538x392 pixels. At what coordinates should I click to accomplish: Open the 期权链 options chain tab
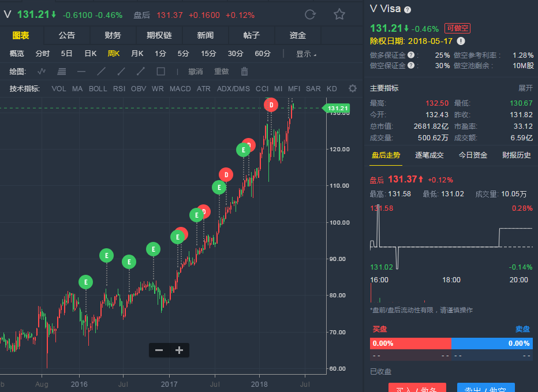pos(159,35)
